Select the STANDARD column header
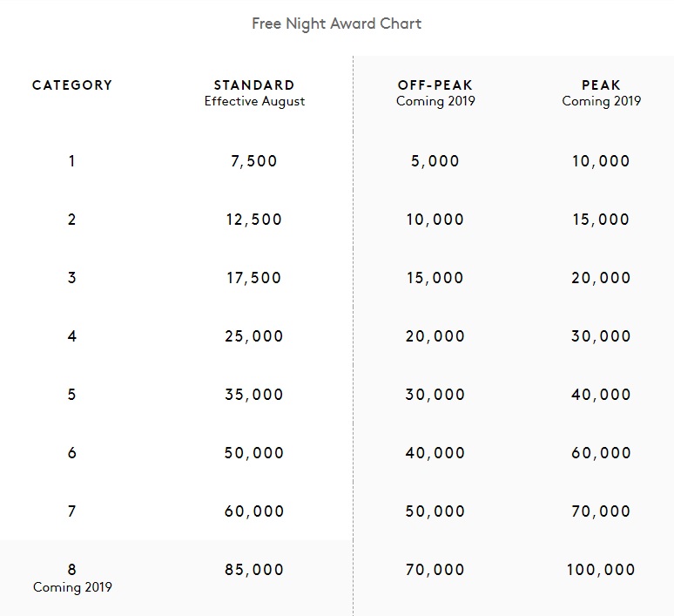Screen dimensions: 674x616 point(254,85)
